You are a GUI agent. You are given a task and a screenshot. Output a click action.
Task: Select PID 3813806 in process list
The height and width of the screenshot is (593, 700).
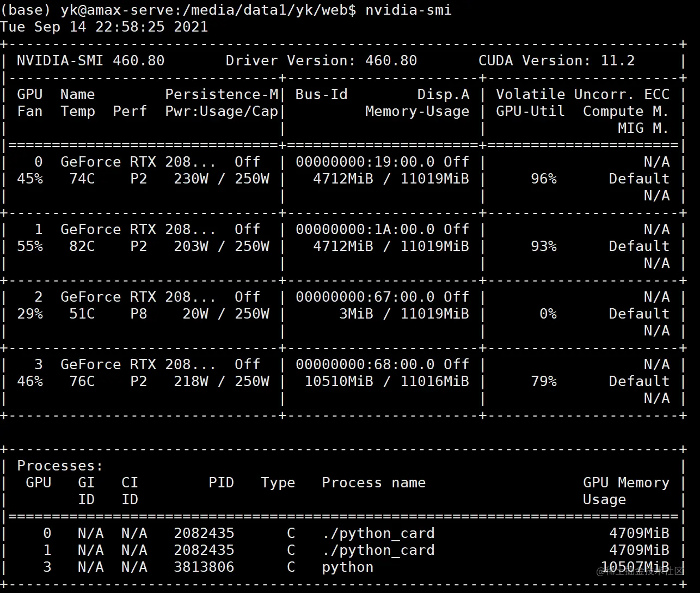(204, 567)
